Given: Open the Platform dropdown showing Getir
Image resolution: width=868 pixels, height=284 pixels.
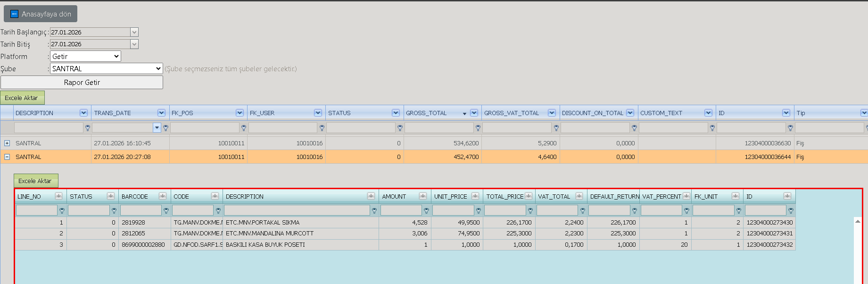Looking at the screenshot, I should click(85, 56).
